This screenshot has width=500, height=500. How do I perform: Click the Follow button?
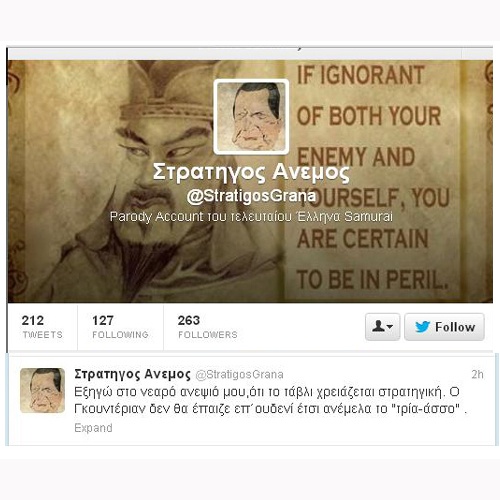click(444, 327)
